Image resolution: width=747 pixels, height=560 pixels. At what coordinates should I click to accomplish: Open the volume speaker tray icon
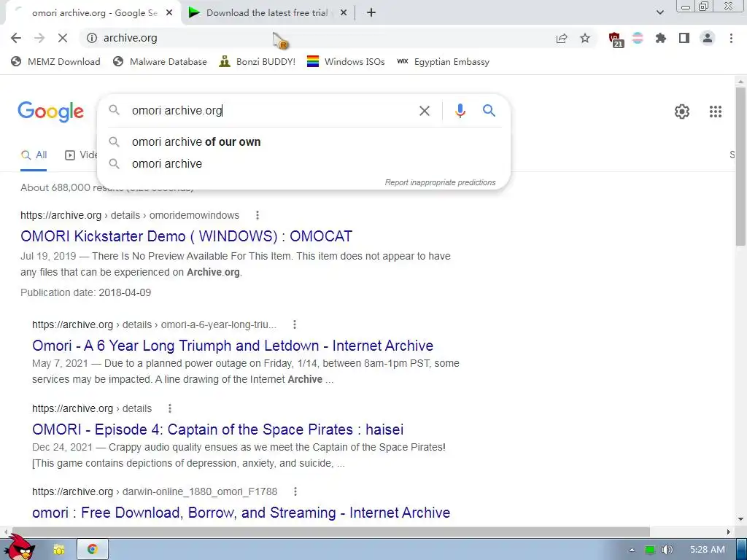pos(667,550)
